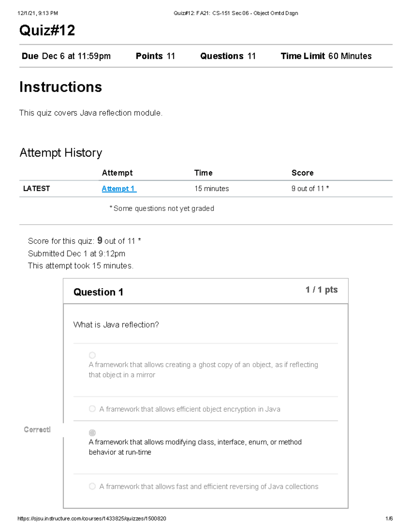Pick the reversing Java collections radio option

(92, 486)
